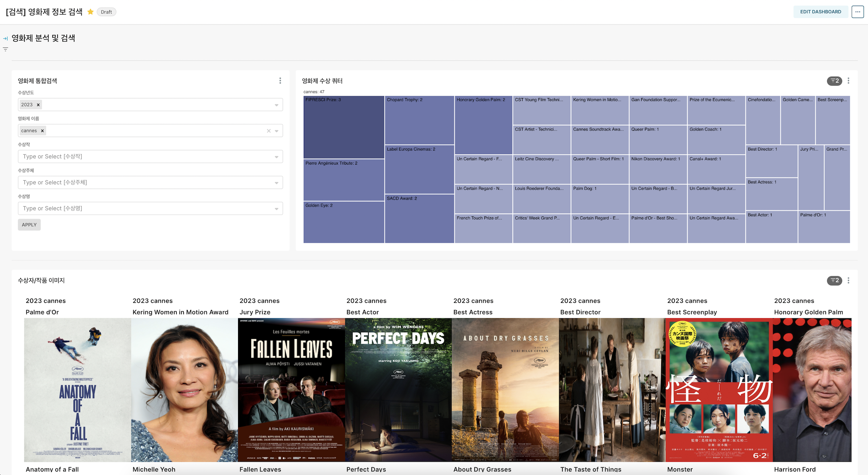The height and width of the screenshot is (475, 868).
Task: Click the Harrison Ford photo
Action: point(812,390)
